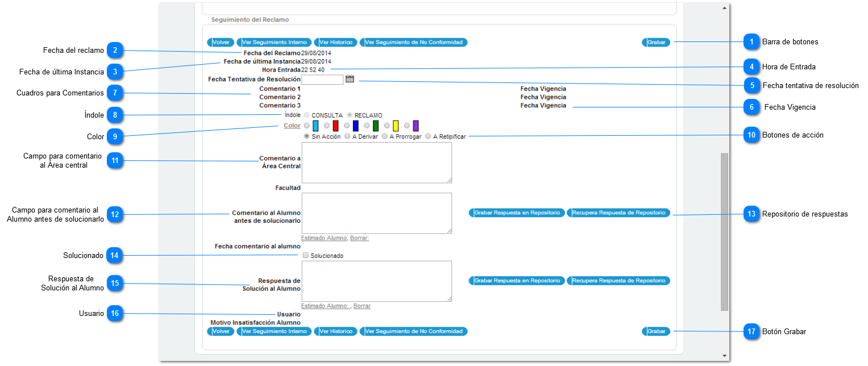Click the Comentario 2 label
The image size is (868, 366).
click(280, 97)
